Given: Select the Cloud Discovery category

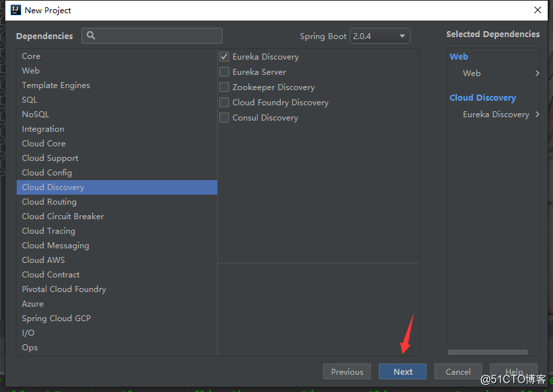Looking at the screenshot, I should pyautogui.click(x=117, y=187).
